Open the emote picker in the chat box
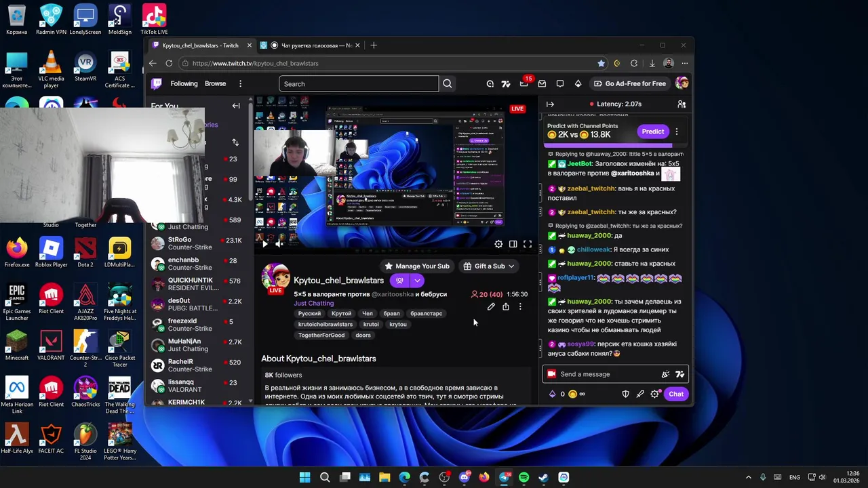The width and height of the screenshot is (868, 488). coord(665,374)
